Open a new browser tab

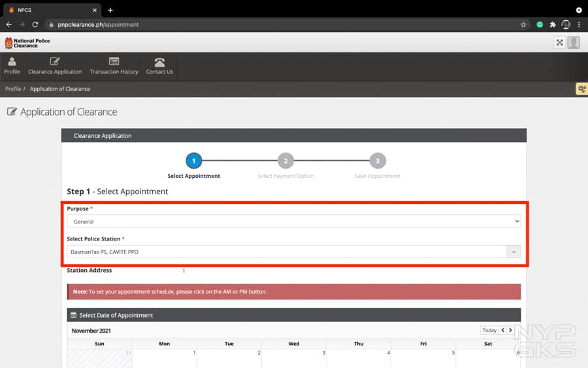[x=110, y=10]
